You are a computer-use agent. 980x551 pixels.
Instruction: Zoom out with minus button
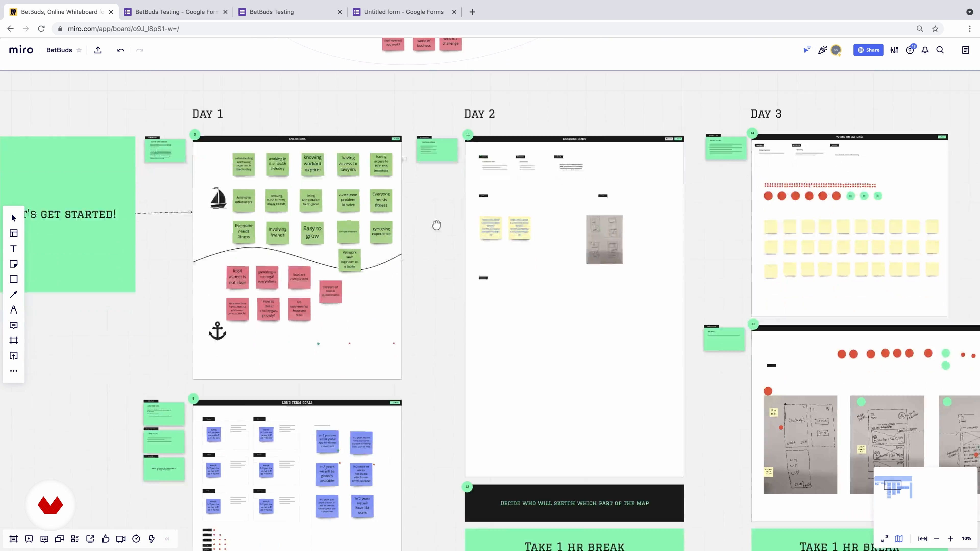click(x=936, y=539)
